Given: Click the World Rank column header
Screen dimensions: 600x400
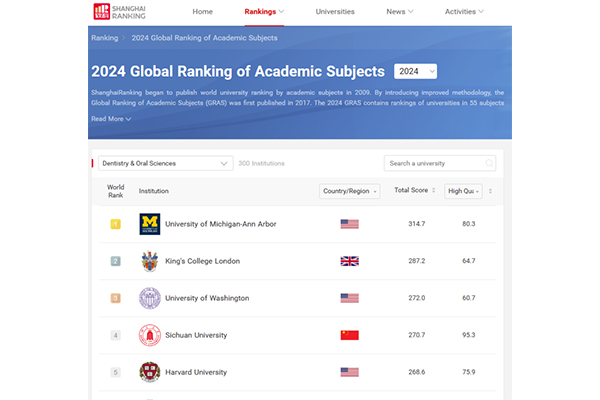Looking at the screenshot, I should pos(116,191).
